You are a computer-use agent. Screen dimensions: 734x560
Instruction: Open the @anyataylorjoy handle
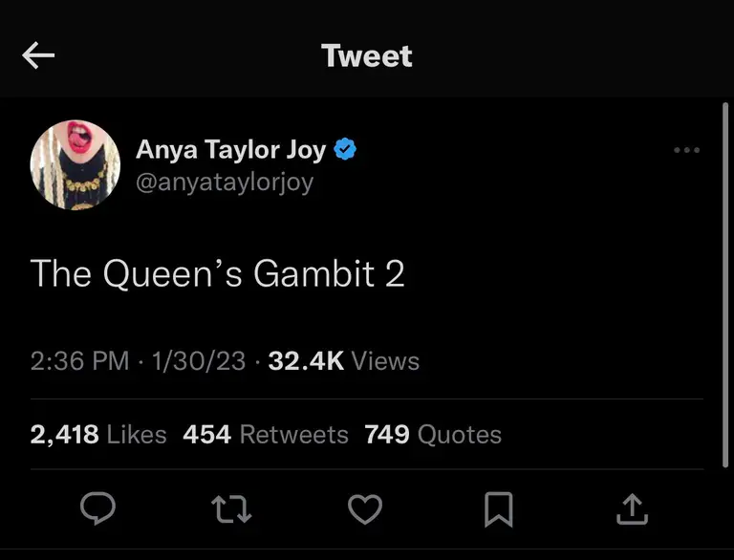pyautogui.click(x=225, y=182)
